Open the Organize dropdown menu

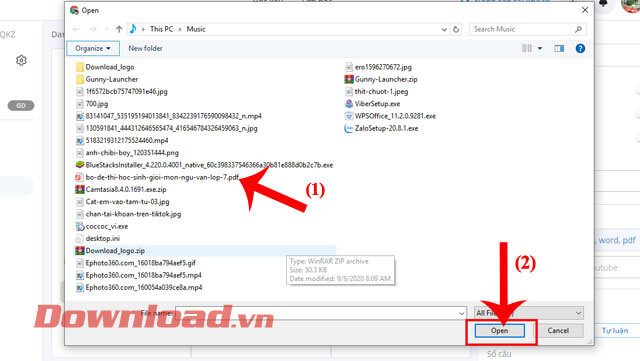tap(93, 48)
